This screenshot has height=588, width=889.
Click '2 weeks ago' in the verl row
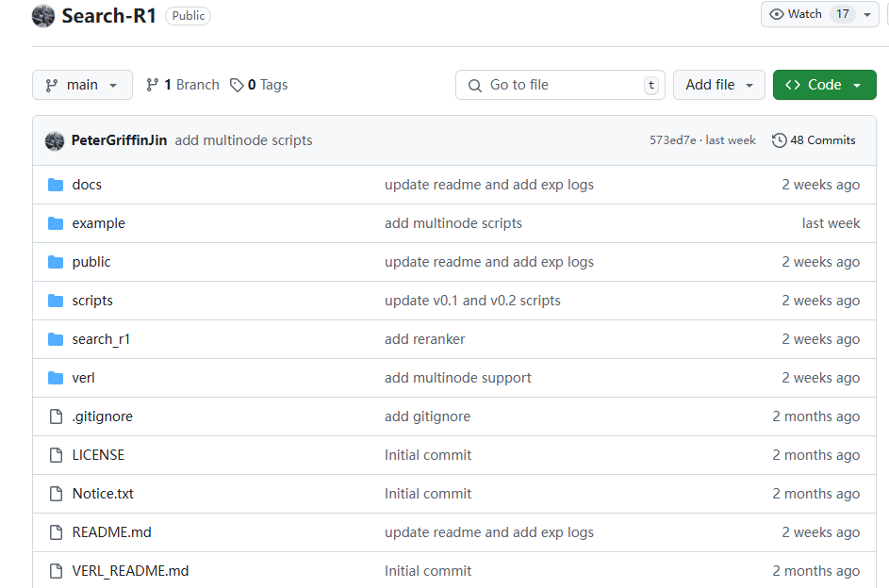pyautogui.click(x=821, y=377)
